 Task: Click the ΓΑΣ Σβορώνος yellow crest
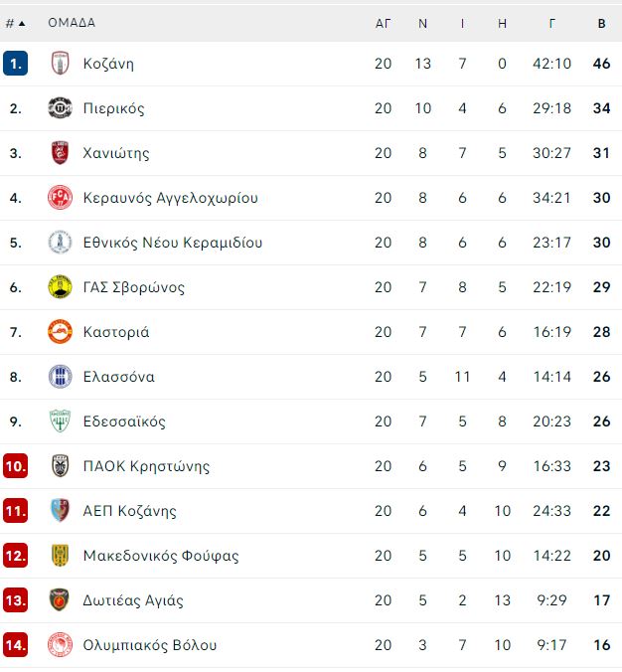point(60,287)
